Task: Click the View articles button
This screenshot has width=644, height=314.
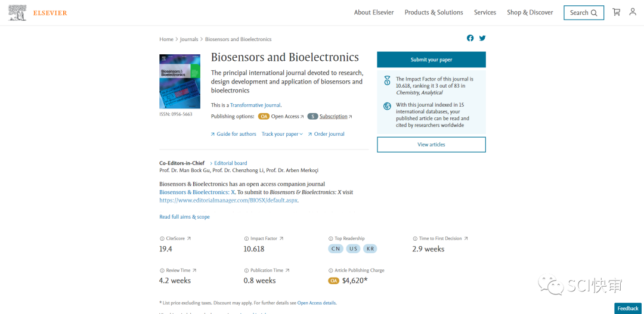Action: point(431,144)
